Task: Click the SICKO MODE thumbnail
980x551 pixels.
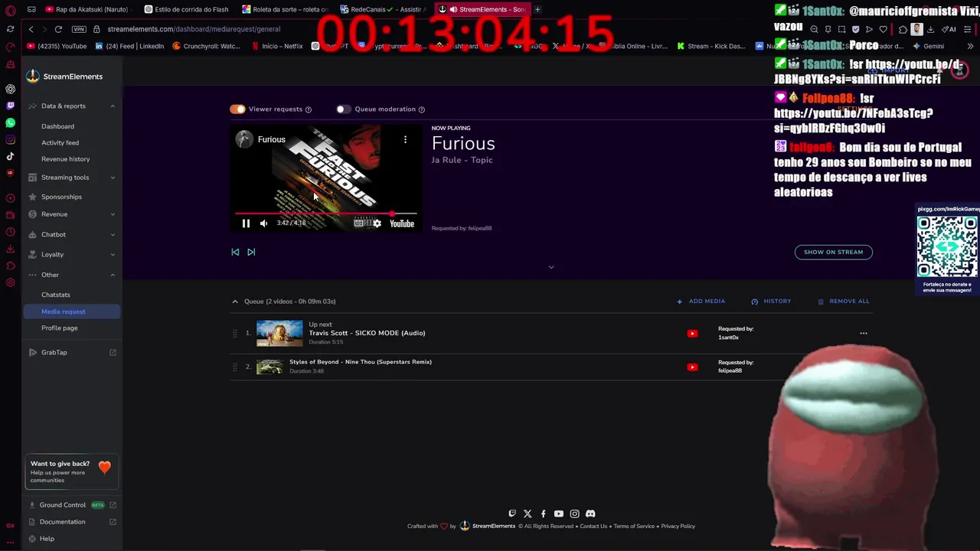Action: pos(279,334)
